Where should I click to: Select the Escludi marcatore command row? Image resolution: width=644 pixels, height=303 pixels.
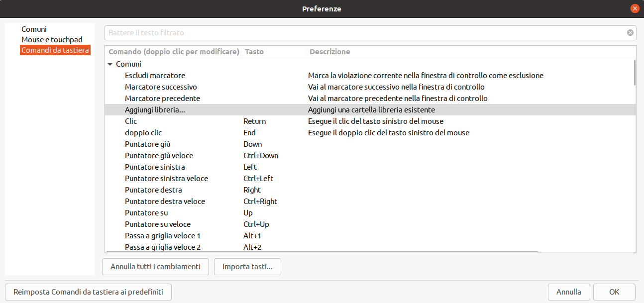(x=370, y=76)
